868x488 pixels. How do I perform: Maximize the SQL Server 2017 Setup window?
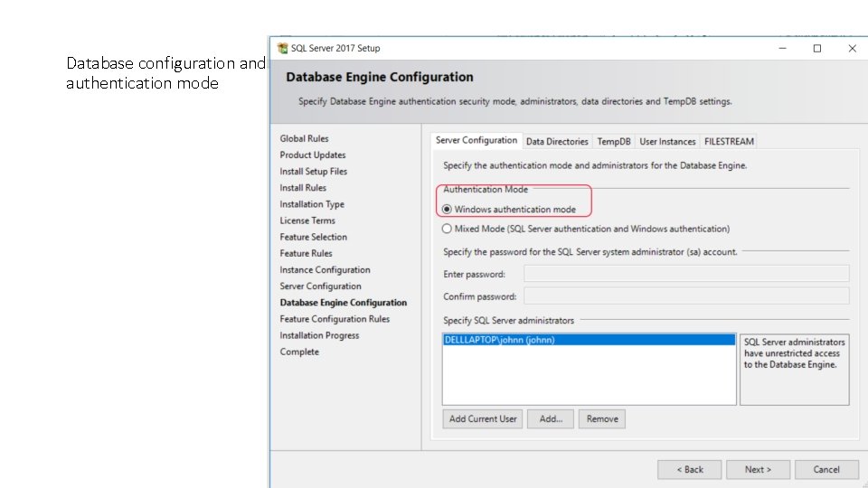816,49
